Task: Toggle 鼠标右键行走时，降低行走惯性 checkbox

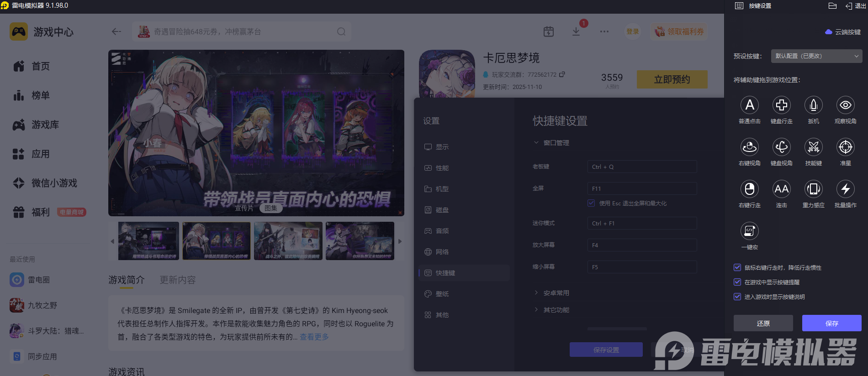Action: (737, 267)
